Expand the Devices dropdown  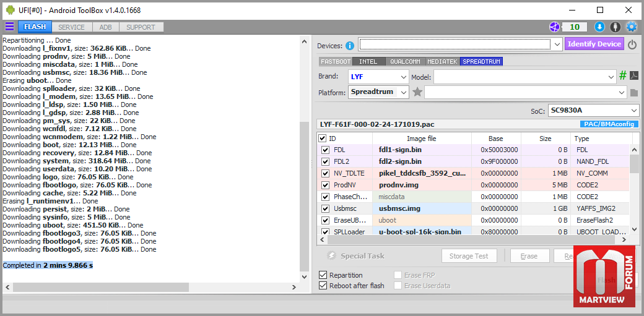click(557, 44)
